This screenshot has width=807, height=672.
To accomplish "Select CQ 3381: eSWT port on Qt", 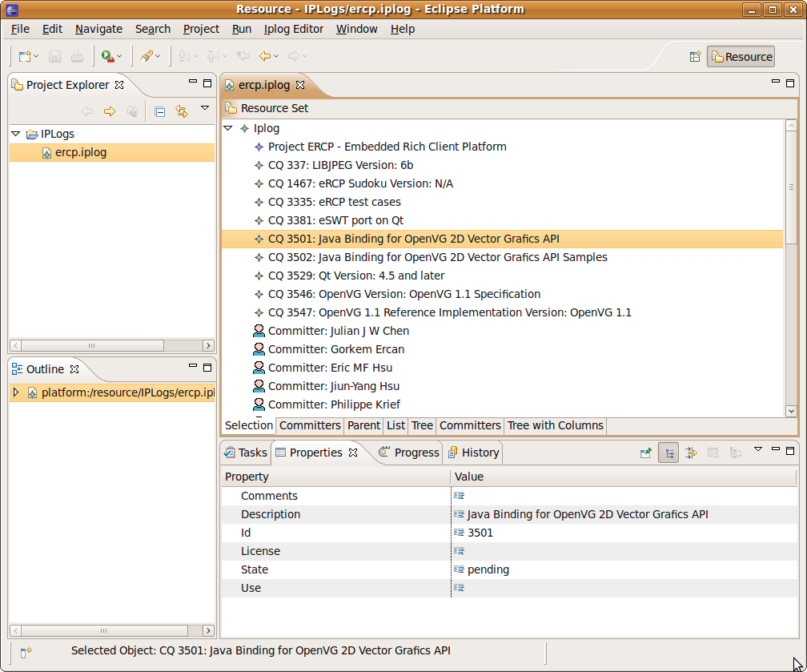I will pos(335,220).
